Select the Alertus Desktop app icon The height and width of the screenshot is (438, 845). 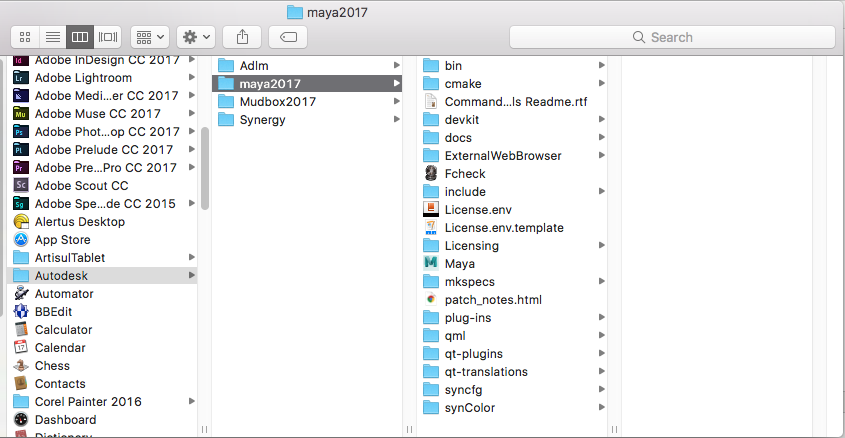20,221
